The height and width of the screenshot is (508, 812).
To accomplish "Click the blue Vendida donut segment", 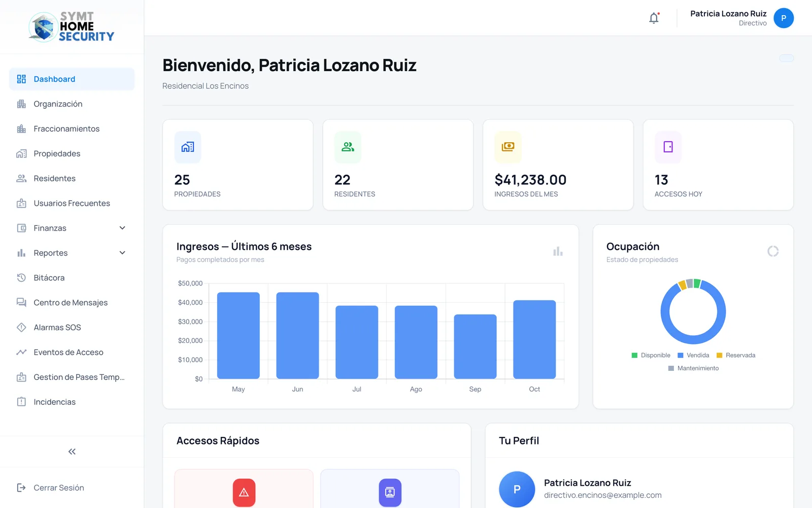I will (x=693, y=340).
